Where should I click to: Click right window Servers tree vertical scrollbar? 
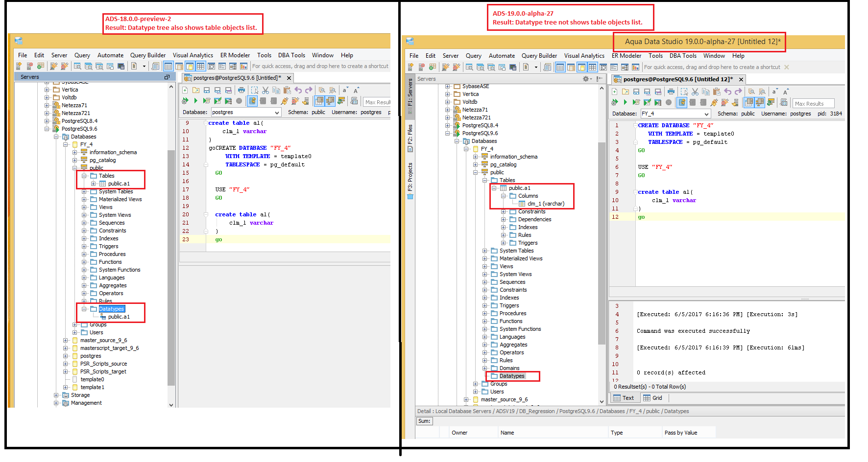(602, 242)
